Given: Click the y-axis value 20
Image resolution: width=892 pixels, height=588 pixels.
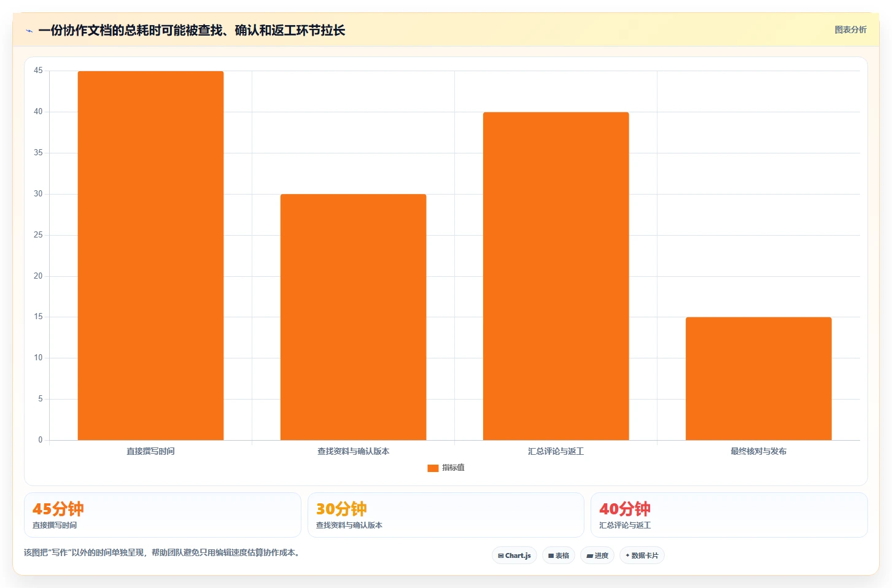Looking at the screenshot, I should [38, 276].
